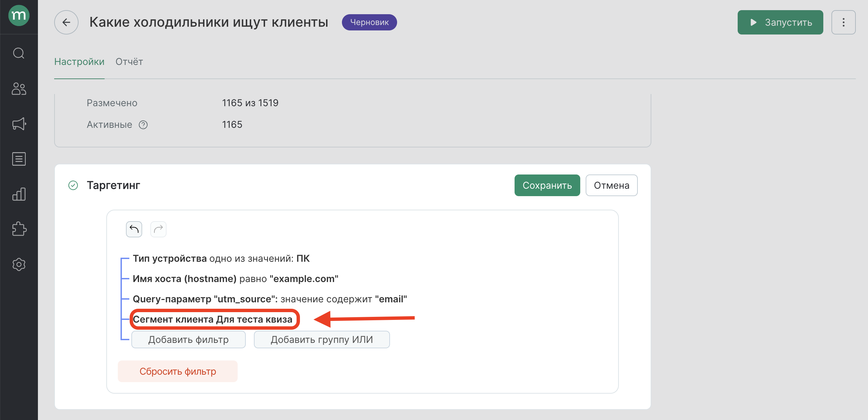Click the Запустить button

780,22
